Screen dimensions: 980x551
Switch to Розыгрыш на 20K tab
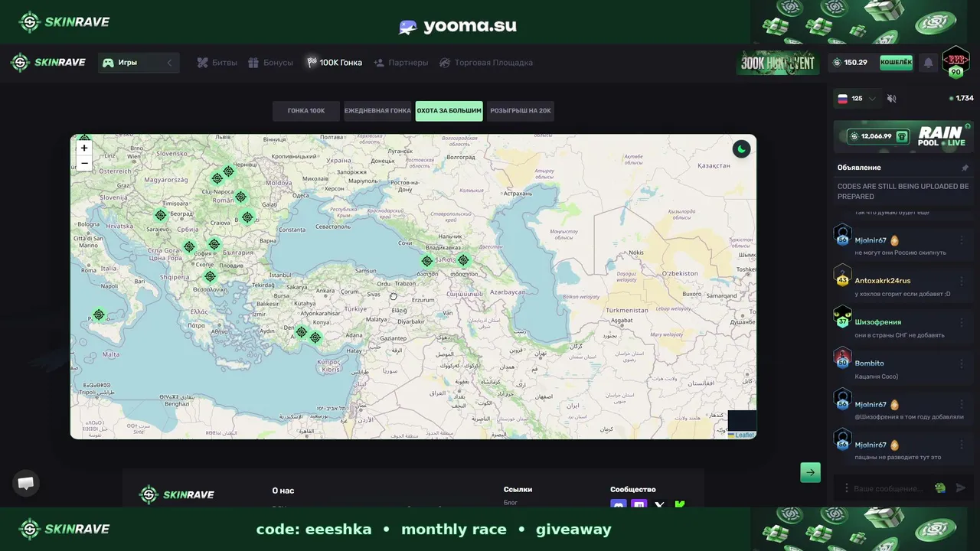click(x=521, y=111)
